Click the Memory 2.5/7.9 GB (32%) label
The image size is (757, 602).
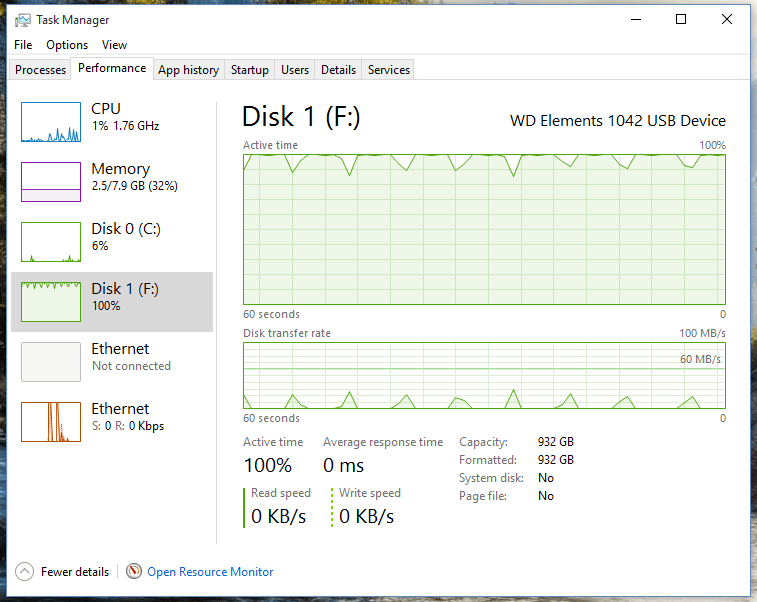[135, 177]
